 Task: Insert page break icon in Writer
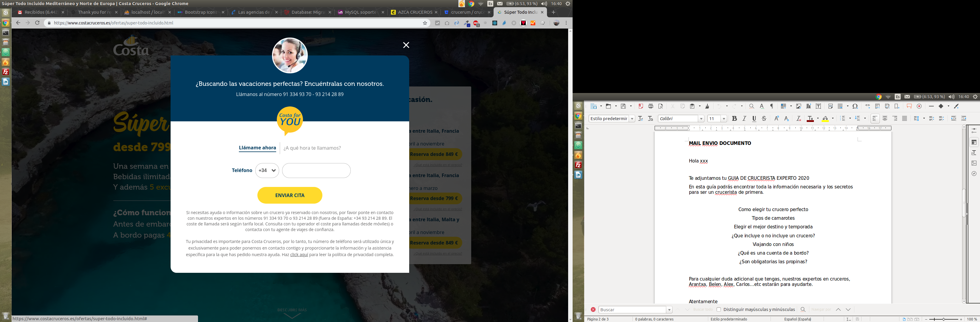pyautogui.click(x=831, y=106)
